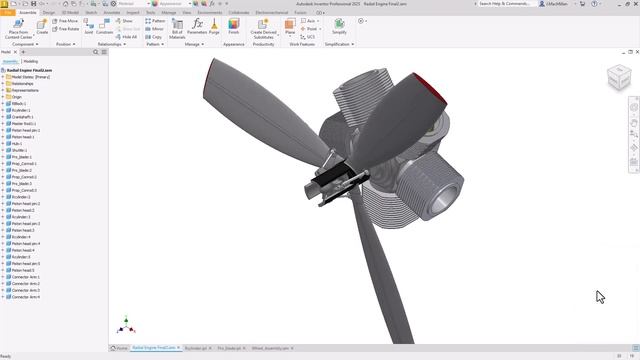Close the Model browser panel tab
Viewport: 640px width, 360px height.
[15, 52]
